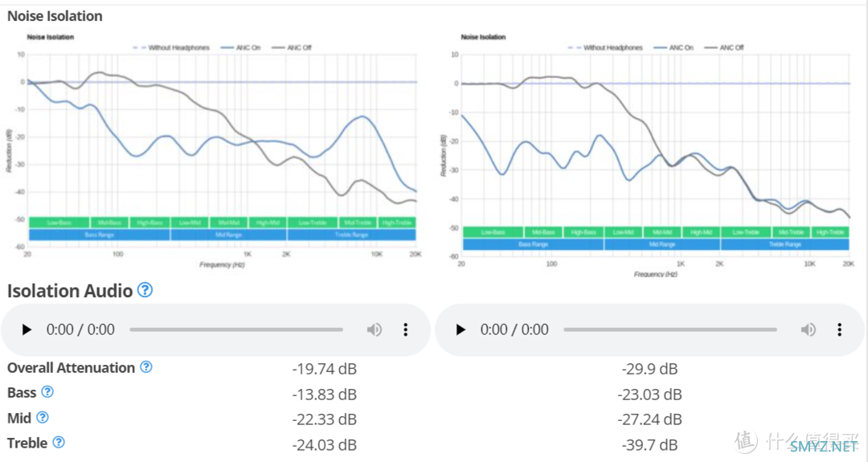Open help icon next to Overall Attenuation
This screenshot has width=868, height=462.
click(x=146, y=367)
